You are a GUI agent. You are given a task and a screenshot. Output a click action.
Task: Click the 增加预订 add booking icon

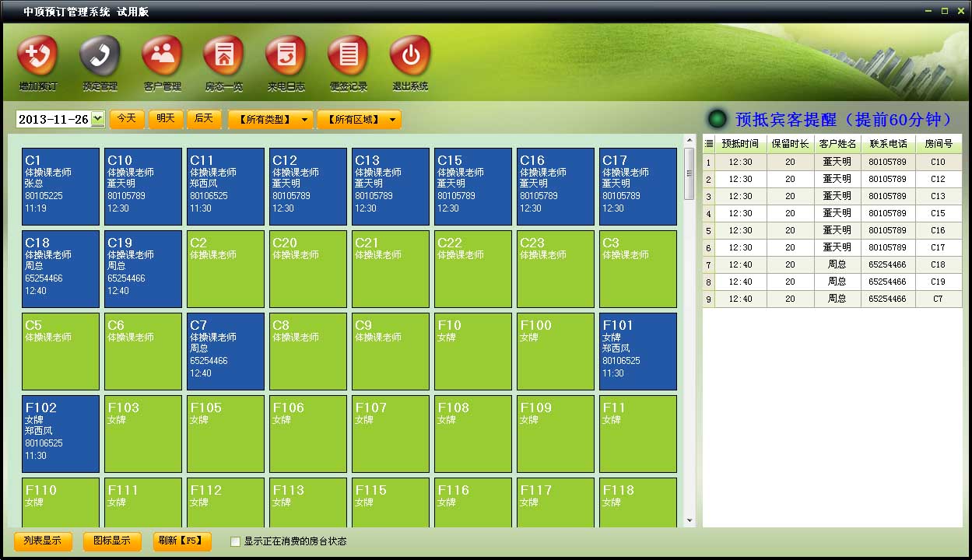(37, 56)
